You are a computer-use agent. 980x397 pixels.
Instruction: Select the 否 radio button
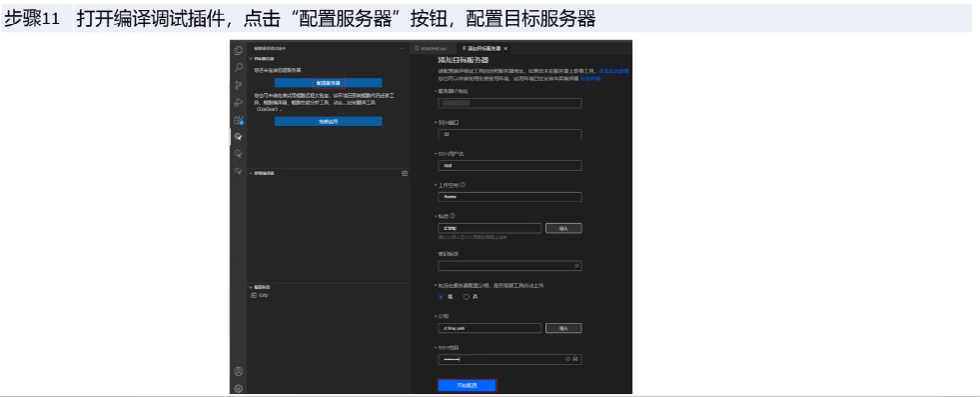tap(467, 297)
